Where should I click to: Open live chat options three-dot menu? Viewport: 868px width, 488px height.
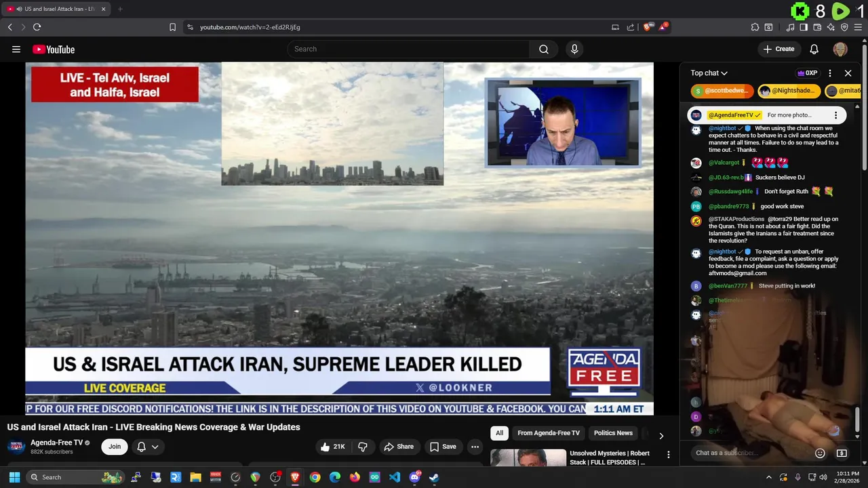click(830, 73)
